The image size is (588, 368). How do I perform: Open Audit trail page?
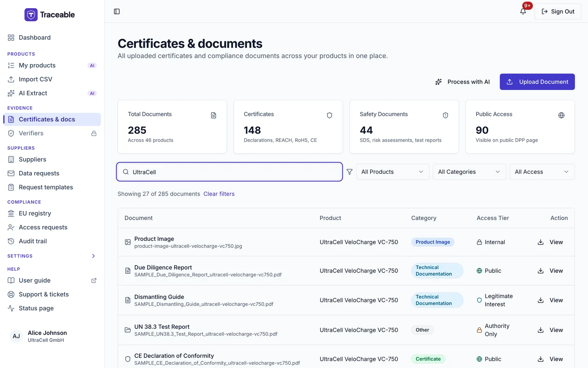52,241
